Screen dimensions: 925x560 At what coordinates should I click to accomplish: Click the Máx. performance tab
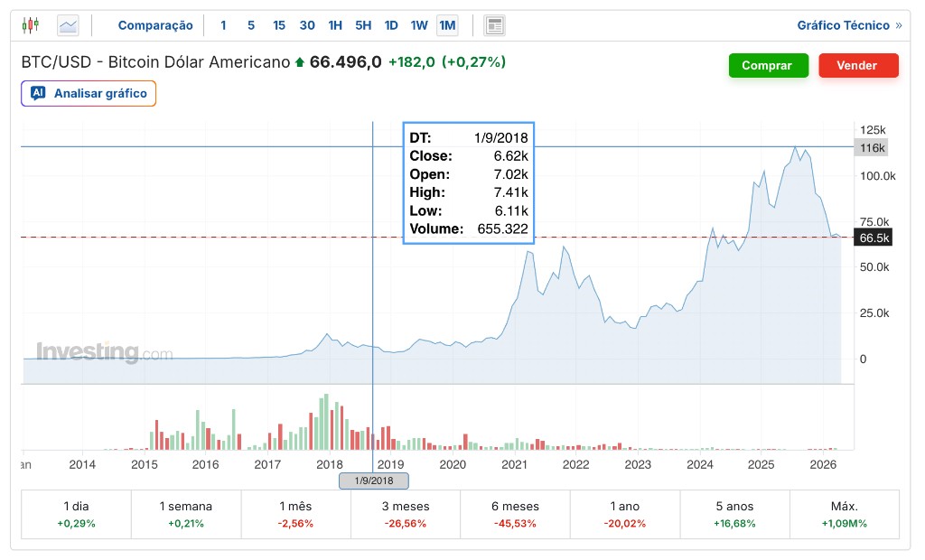pyautogui.click(x=844, y=513)
